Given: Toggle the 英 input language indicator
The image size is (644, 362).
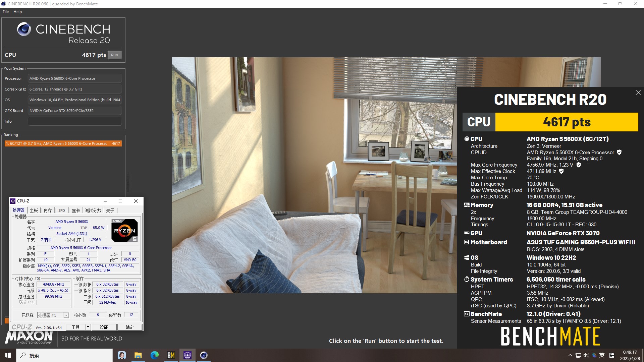Looking at the screenshot, I should (x=602, y=355).
